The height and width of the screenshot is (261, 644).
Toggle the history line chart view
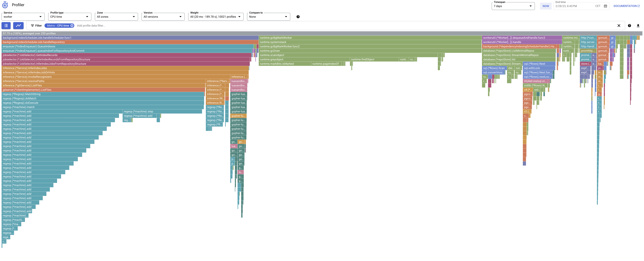point(18,25)
